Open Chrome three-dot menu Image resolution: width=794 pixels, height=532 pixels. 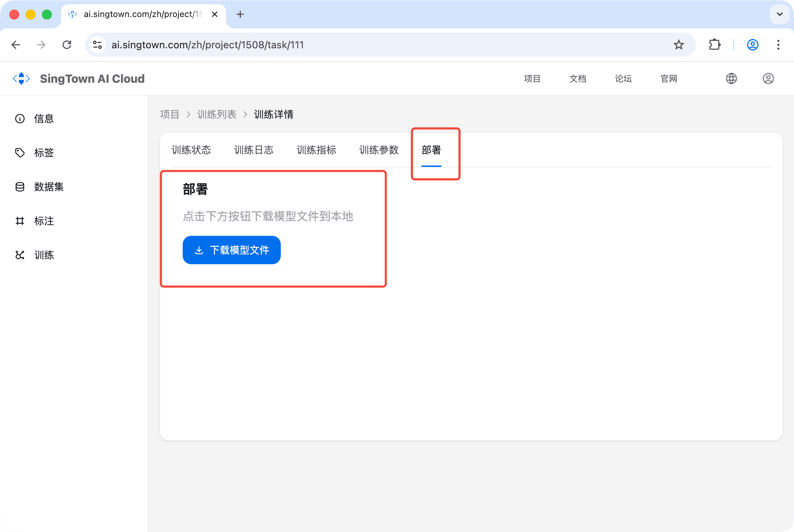[x=778, y=45]
